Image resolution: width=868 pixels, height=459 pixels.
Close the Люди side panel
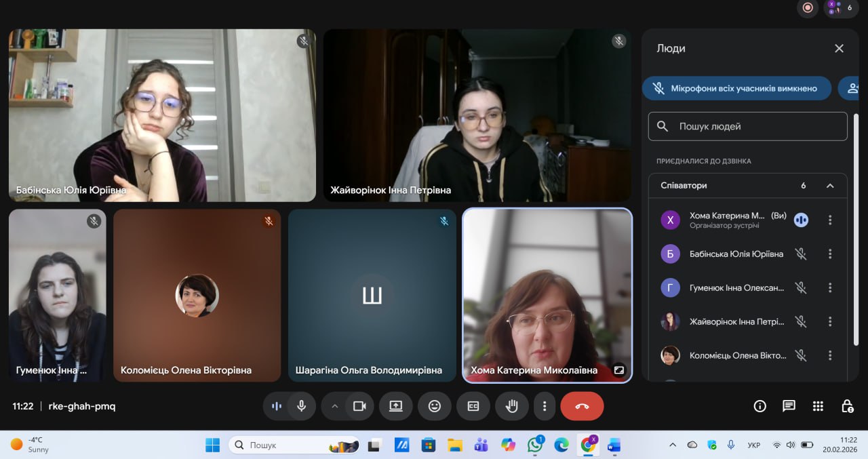[x=839, y=48]
